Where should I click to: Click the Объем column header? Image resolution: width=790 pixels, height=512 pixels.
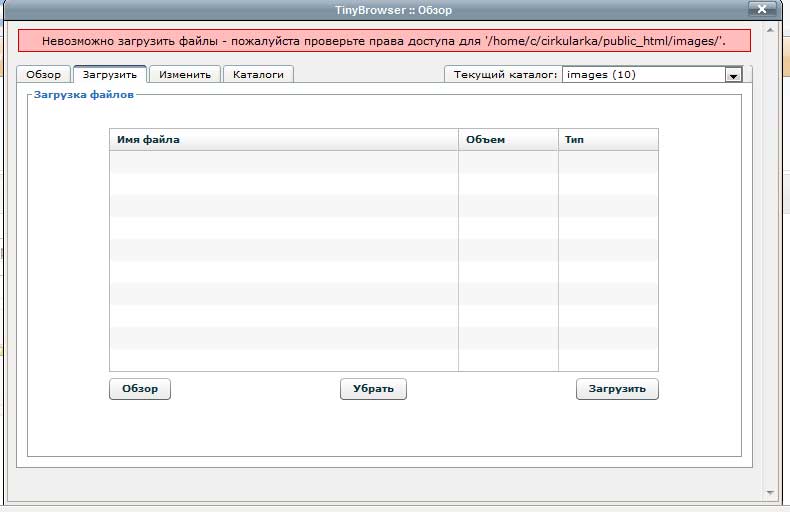(x=507, y=140)
